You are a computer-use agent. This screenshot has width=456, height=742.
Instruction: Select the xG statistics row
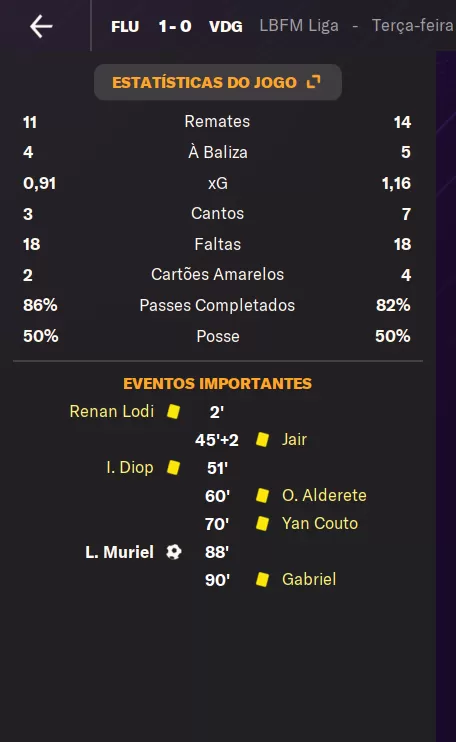coord(218,183)
